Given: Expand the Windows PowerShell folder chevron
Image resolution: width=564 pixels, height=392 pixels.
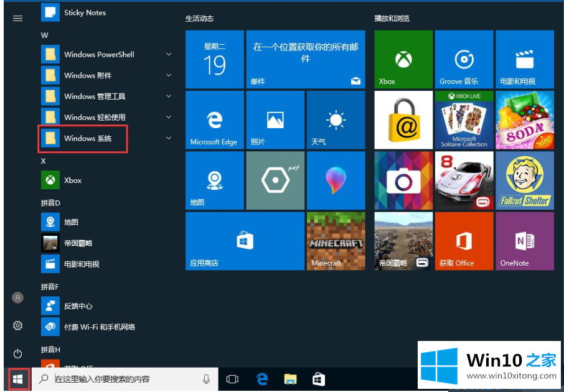Looking at the screenshot, I should click(x=169, y=54).
